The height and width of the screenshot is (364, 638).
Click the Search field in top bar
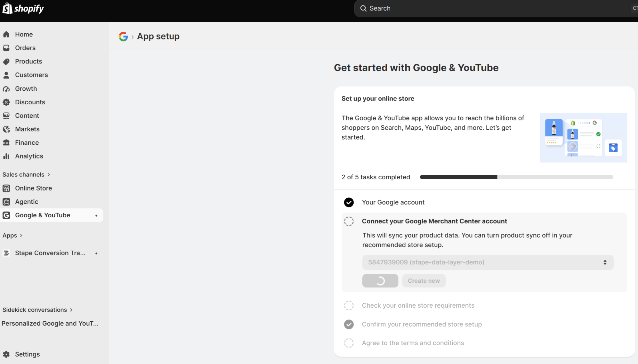(x=496, y=8)
